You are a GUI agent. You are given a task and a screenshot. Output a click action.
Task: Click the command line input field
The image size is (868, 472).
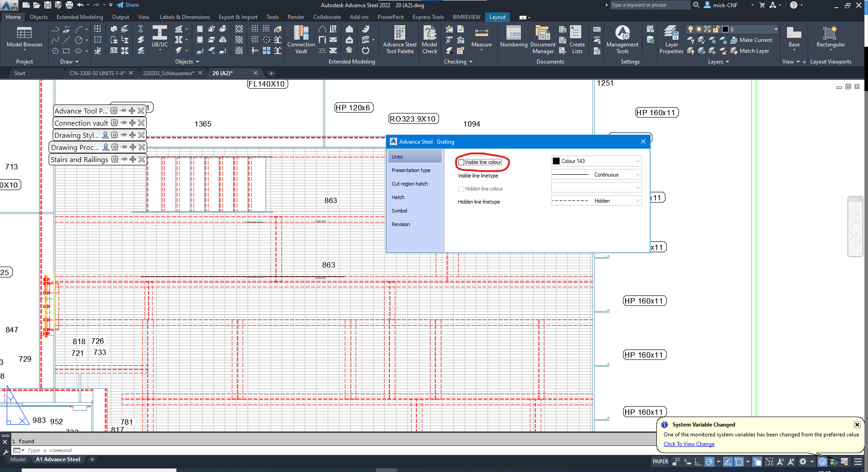[333, 450]
